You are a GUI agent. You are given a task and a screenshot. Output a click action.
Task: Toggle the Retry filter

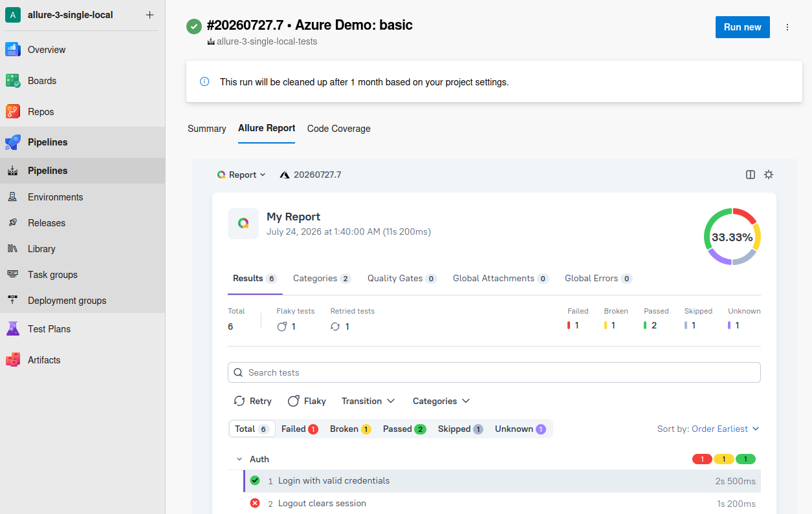pyautogui.click(x=252, y=401)
